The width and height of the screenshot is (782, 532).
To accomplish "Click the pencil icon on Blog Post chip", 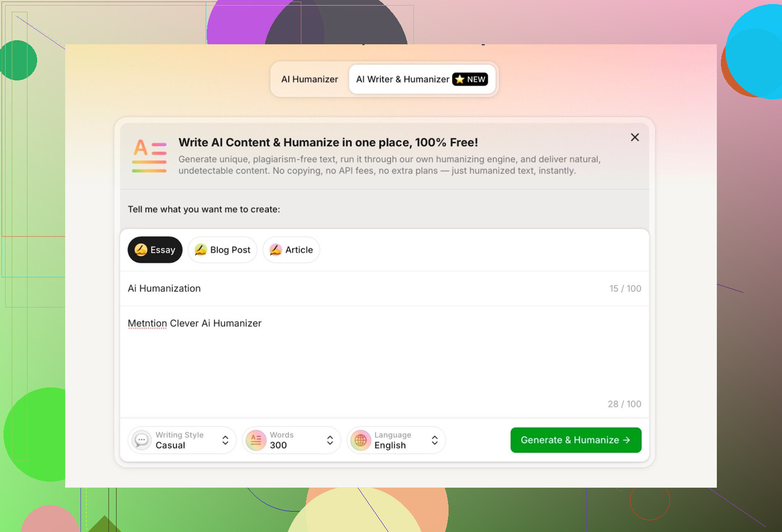I will pyautogui.click(x=201, y=249).
